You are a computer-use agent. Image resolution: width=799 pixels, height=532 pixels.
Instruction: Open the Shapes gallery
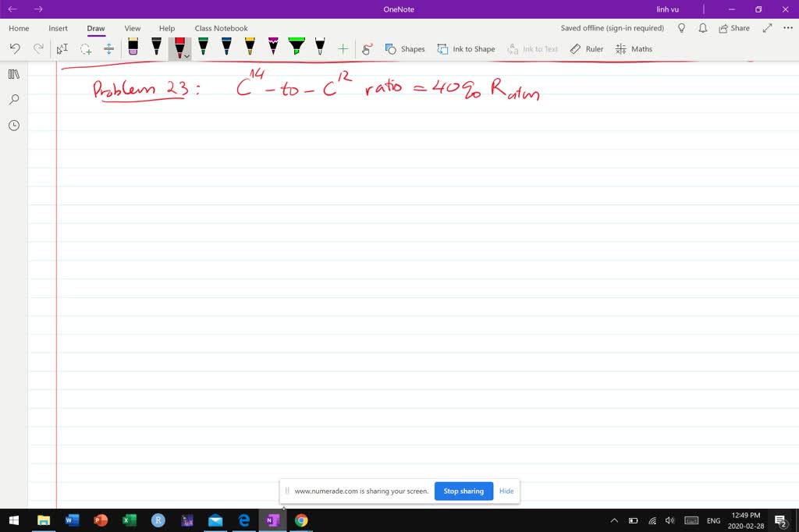pos(405,49)
